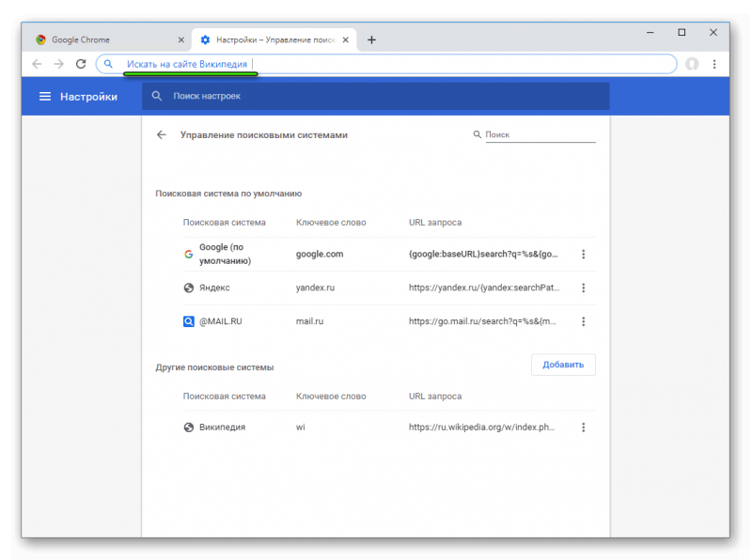This screenshot has width=752, height=560.
Task: Open more actions for Яндекс row
Action: click(x=583, y=288)
